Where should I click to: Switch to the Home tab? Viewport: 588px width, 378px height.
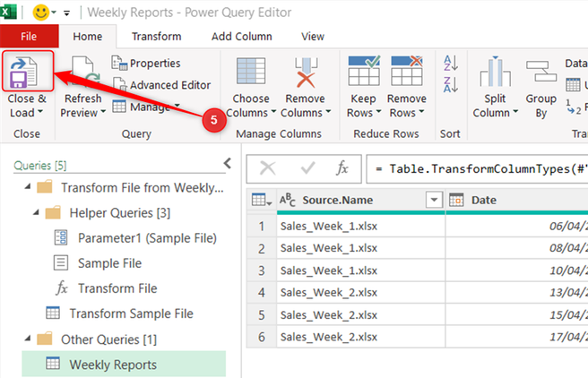click(87, 37)
